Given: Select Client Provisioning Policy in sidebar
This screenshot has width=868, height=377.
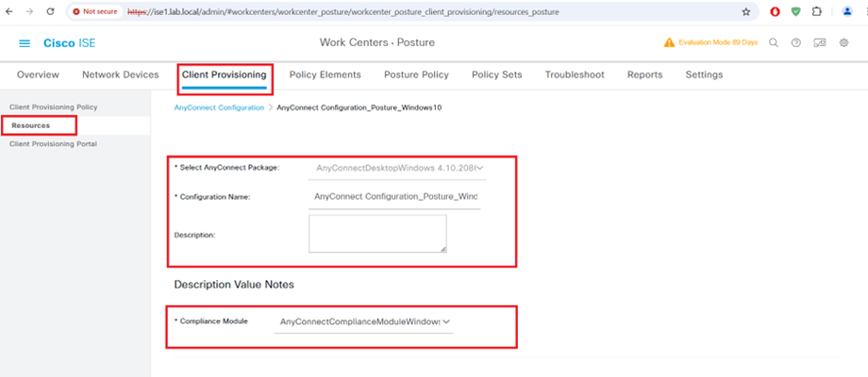Looking at the screenshot, I should pos(53,107).
